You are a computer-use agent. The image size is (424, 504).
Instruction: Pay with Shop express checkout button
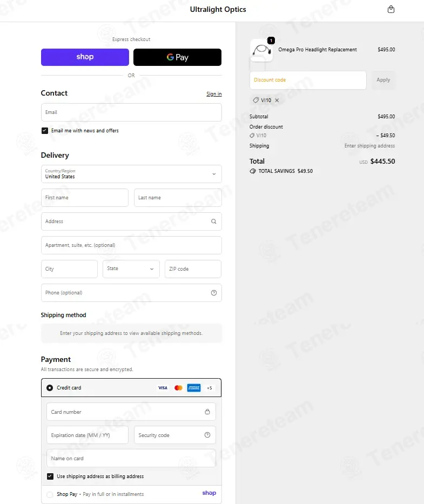pos(85,57)
